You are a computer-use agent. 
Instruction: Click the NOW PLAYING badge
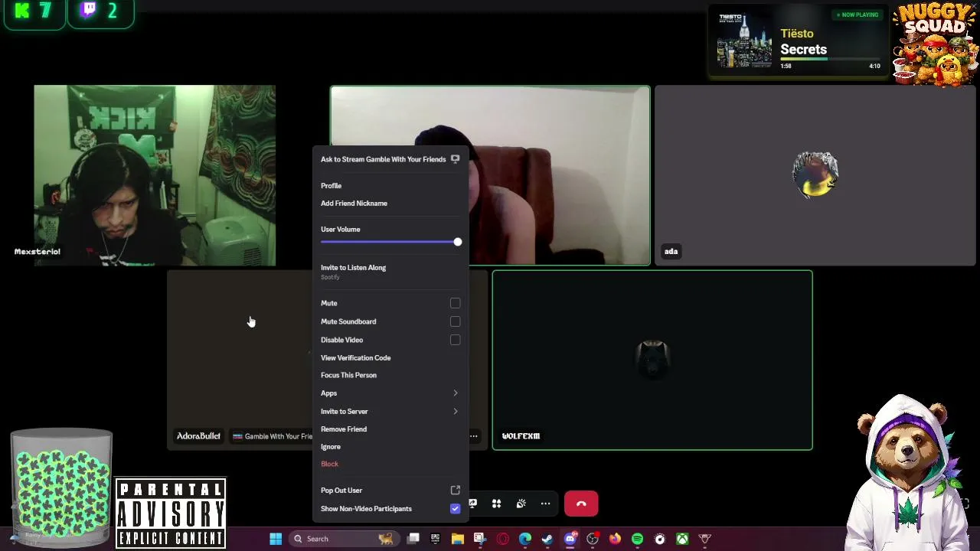pos(857,15)
